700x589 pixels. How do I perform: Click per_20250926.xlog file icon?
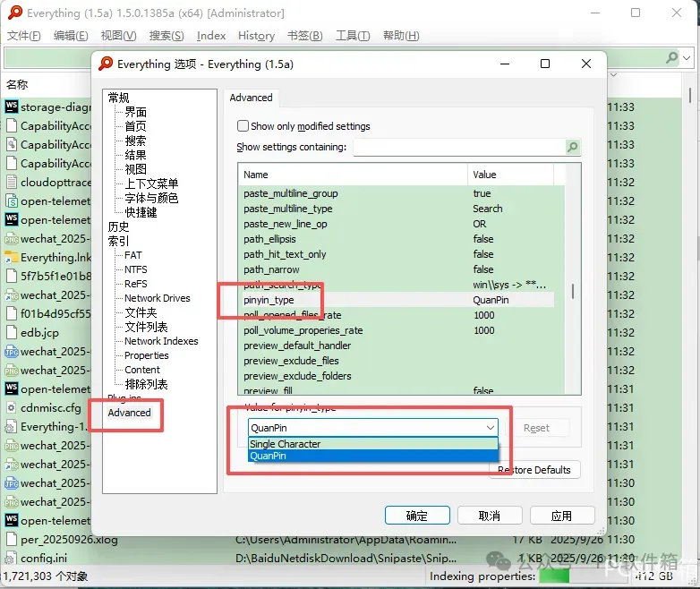click(x=11, y=540)
